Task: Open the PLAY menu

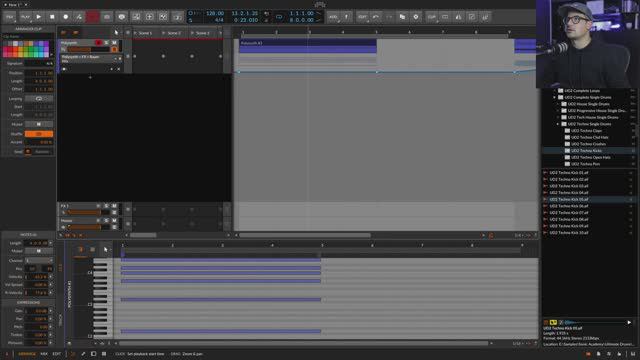Action: click(25, 17)
